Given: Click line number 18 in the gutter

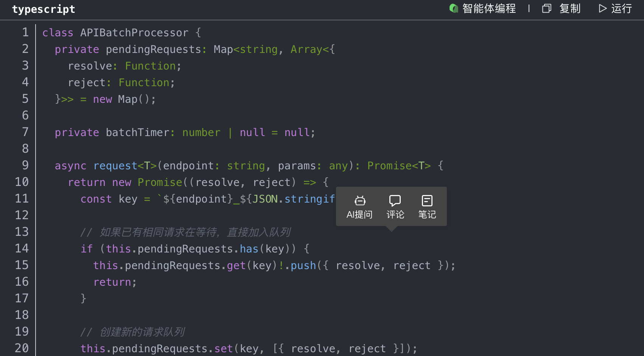Looking at the screenshot, I should 22,315.
